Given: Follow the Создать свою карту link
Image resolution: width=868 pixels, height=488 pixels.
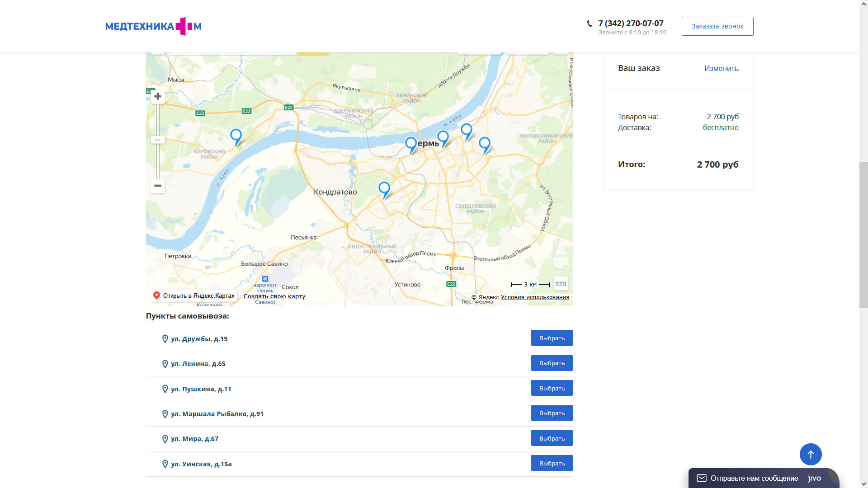Looking at the screenshot, I should point(274,296).
